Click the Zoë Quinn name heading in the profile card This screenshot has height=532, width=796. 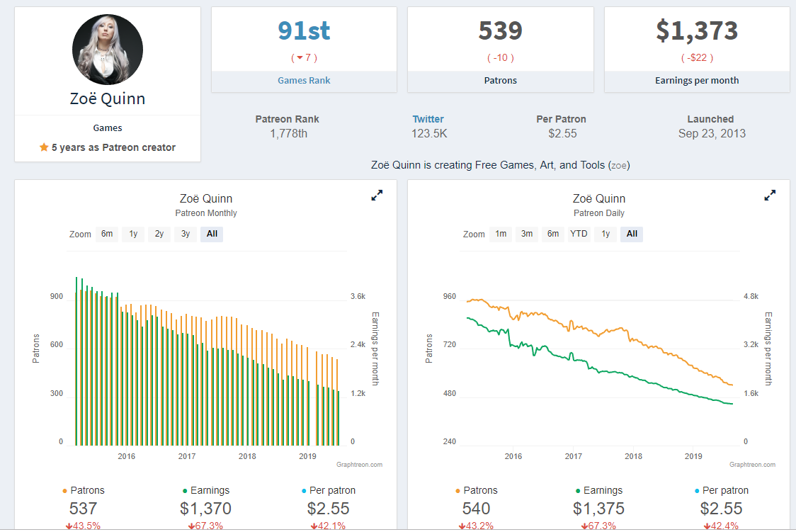(108, 98)
